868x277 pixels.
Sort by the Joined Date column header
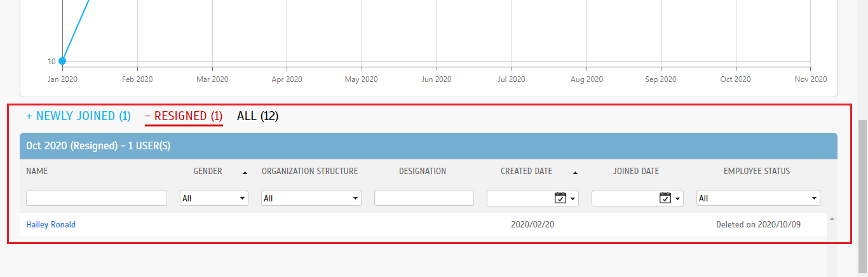635,171
